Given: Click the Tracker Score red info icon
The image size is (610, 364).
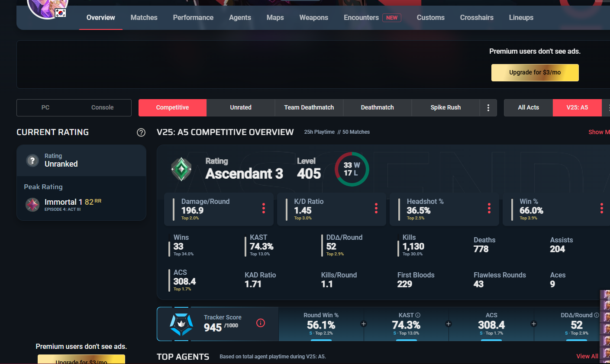Looking at the screenshot, I should tap(261, 323).
